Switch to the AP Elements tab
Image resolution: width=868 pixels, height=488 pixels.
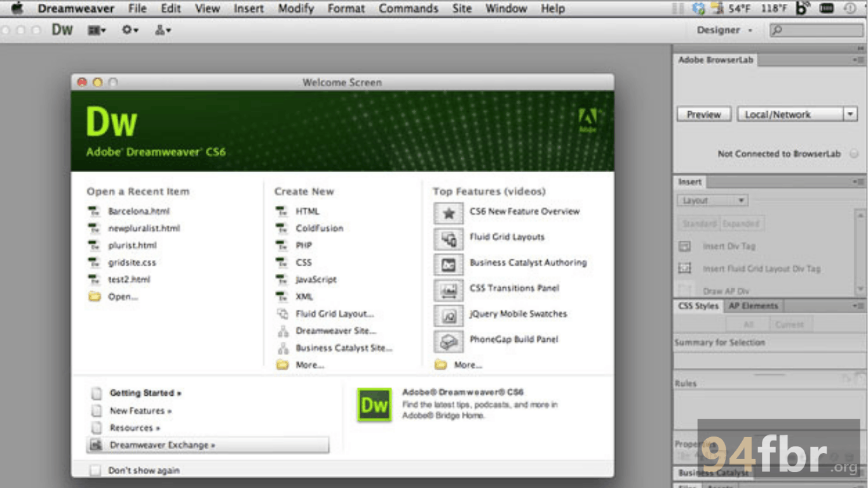[753, 306]
